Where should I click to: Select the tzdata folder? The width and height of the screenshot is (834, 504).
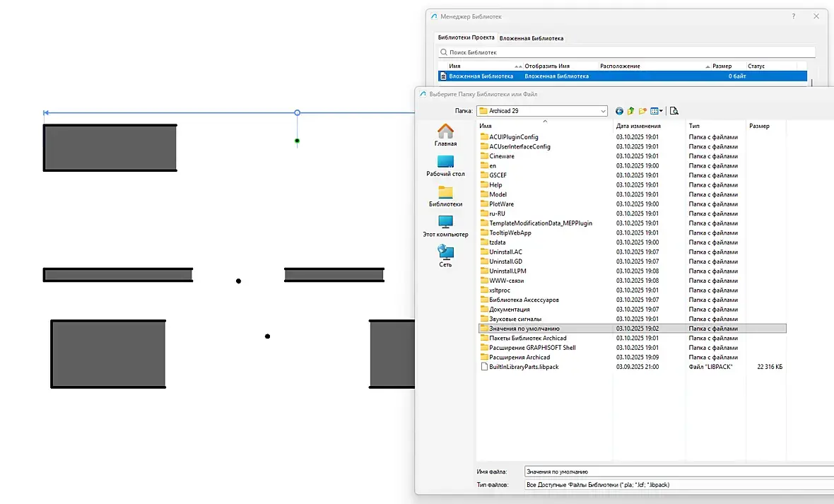click(x=493, y=242)
